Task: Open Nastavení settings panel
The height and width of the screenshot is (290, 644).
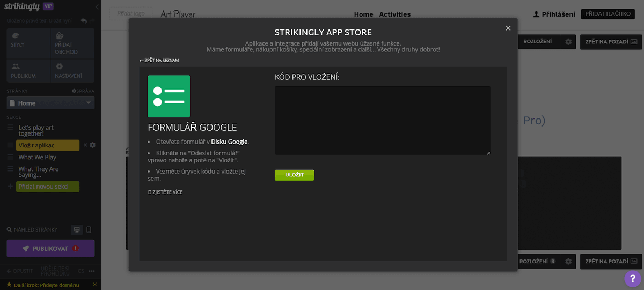Action: [73, 71]
